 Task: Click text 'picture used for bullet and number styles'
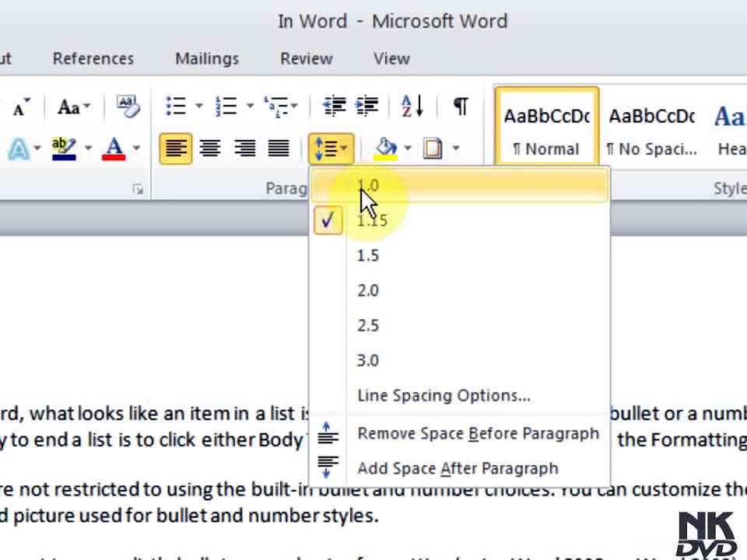pyautogui.click(x=195, y=516)
